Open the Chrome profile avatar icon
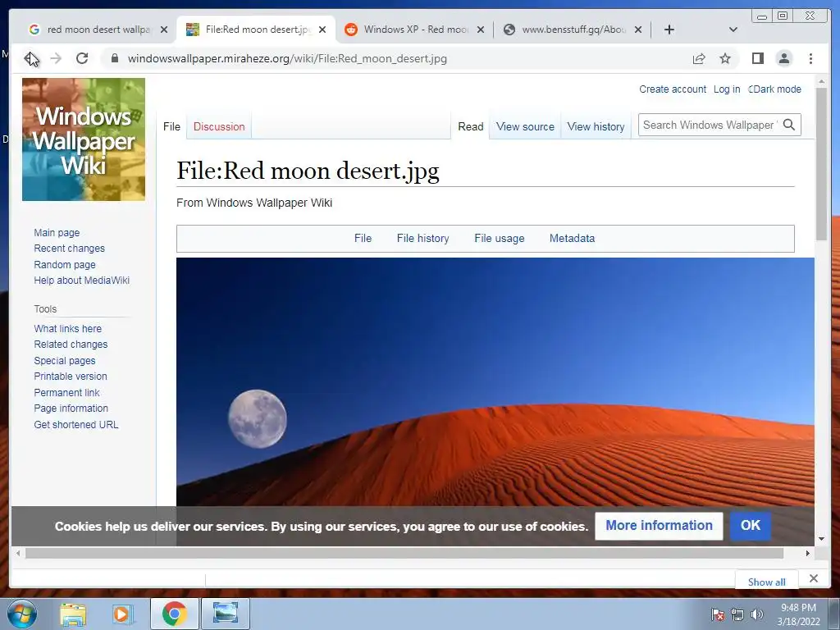This screenshot has height=630, width=840. 783,58
